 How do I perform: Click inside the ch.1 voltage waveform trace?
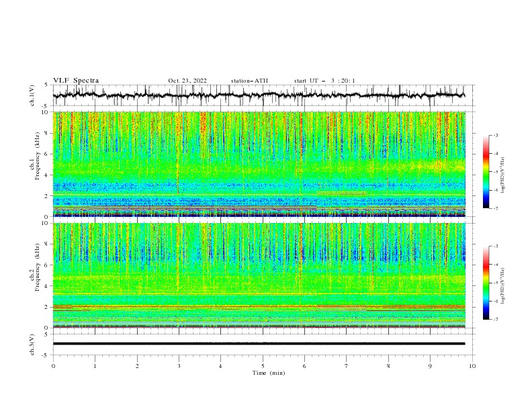tap(259, 95)
